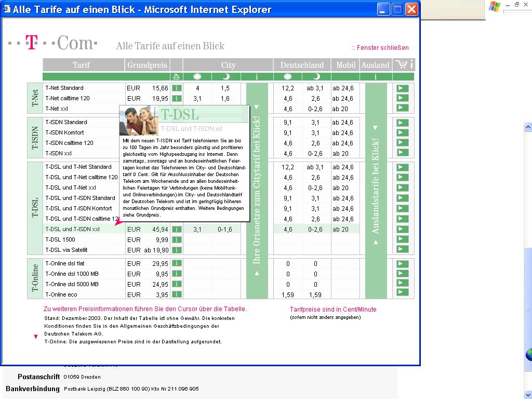Click green arrow for T-ISDN calltime 120 row
This screenshot has height=415, width=532.
point(403,142)
